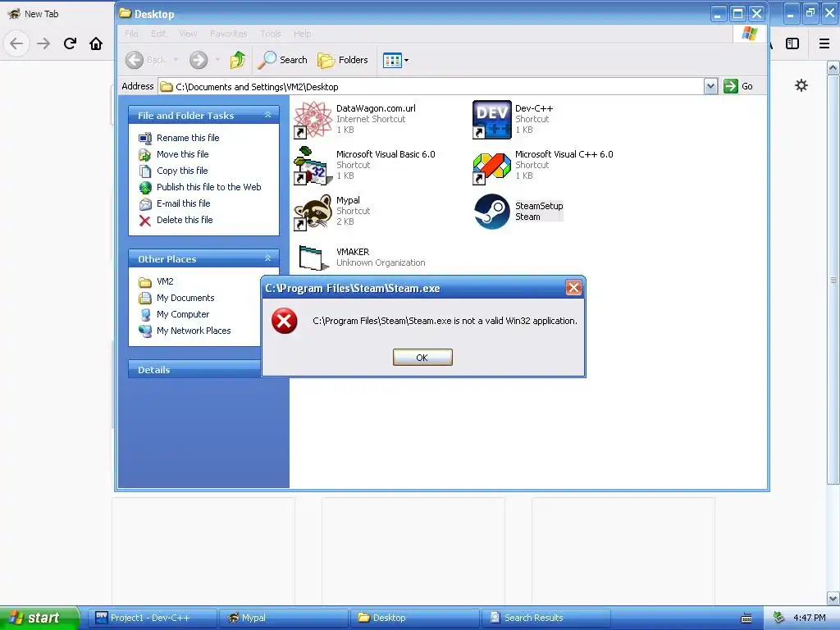
Task: Switch to Search Results taskbar button
Action: [546, 618]
